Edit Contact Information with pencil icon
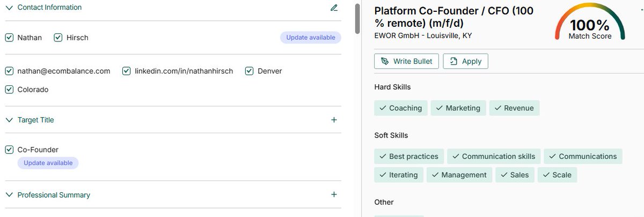This screenshot has width=644, height=217. (x=334, y=8)
